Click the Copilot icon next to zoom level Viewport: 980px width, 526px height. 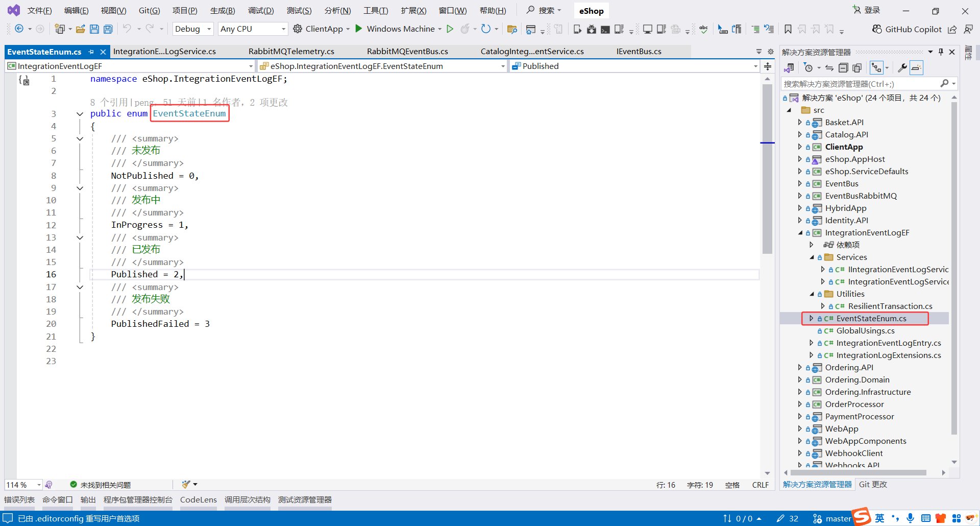48,485
